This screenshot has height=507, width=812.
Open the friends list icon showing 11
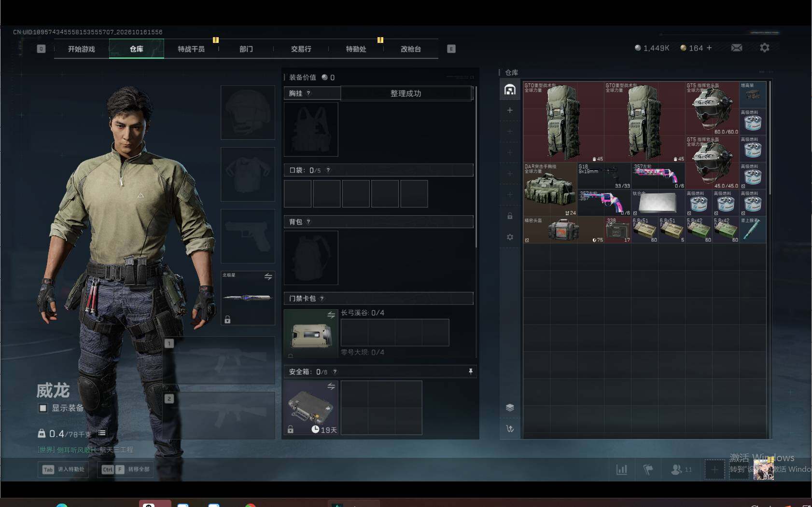pos(681,469)
